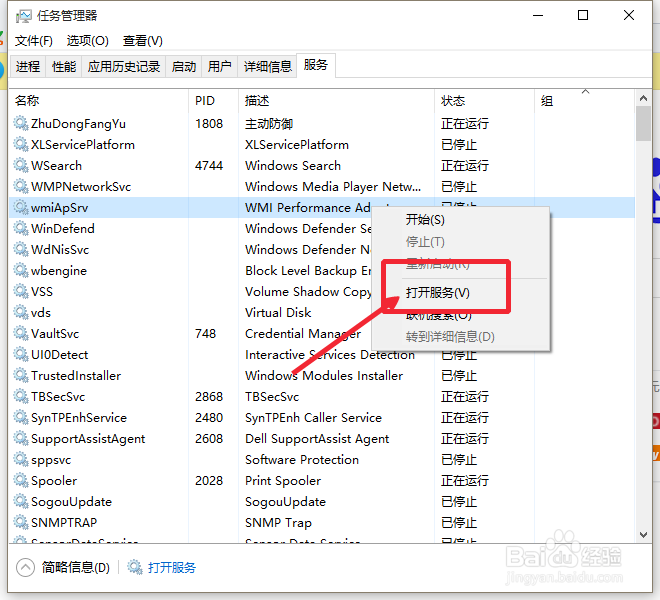Sort by the PID column header
Image resolution: width=660 pixels, height=600 pixels.
[213, 101]
